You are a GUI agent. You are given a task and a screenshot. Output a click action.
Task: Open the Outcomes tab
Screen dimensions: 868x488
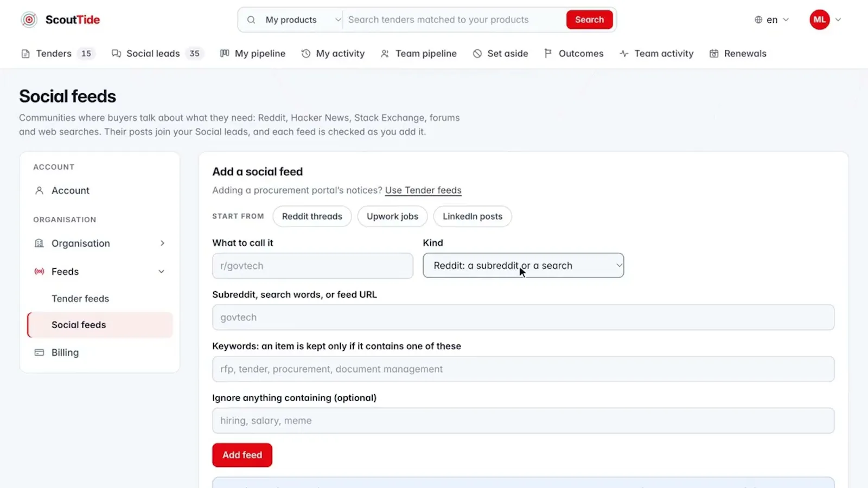pos(574,54)
